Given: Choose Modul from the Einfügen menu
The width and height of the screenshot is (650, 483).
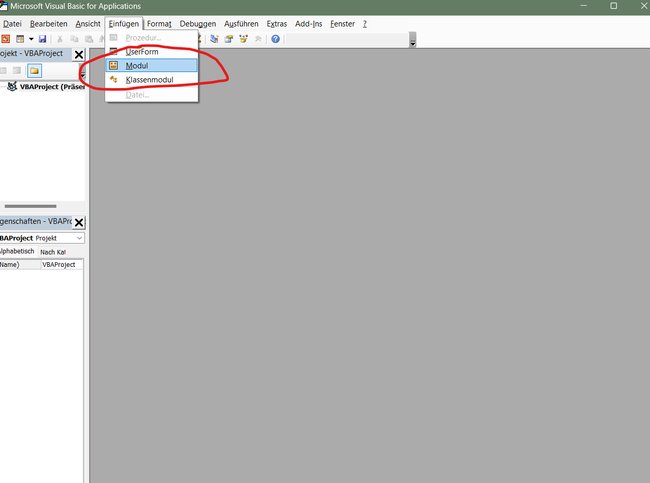Looking at the screenshot, I should [152, 66].
